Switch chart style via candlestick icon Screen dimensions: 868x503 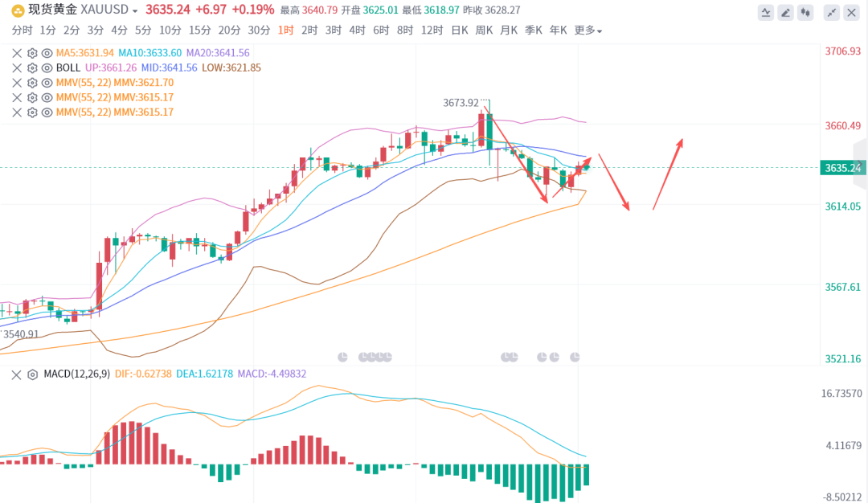point(807,12)
